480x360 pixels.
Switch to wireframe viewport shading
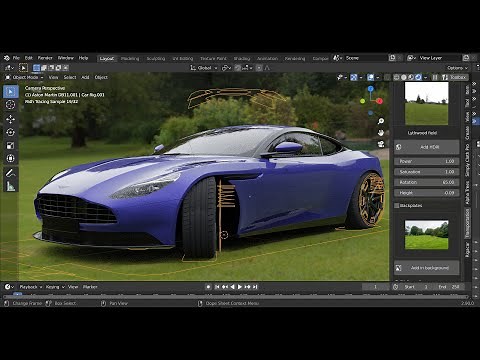[x=396, y=77]
